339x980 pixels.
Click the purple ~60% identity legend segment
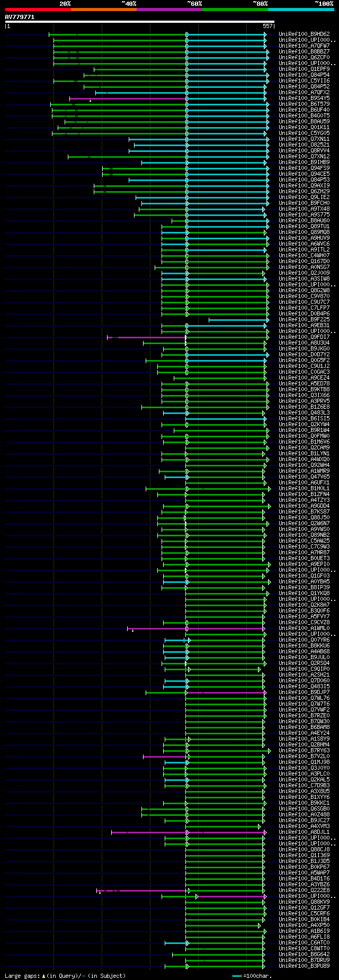pyautogui.click(x=169, y=10)
